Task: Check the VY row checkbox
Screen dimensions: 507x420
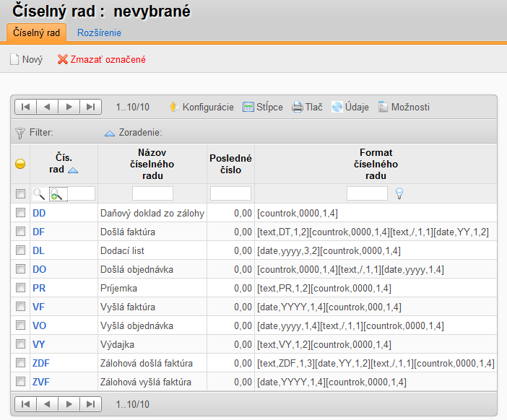Action: (20, 344)
